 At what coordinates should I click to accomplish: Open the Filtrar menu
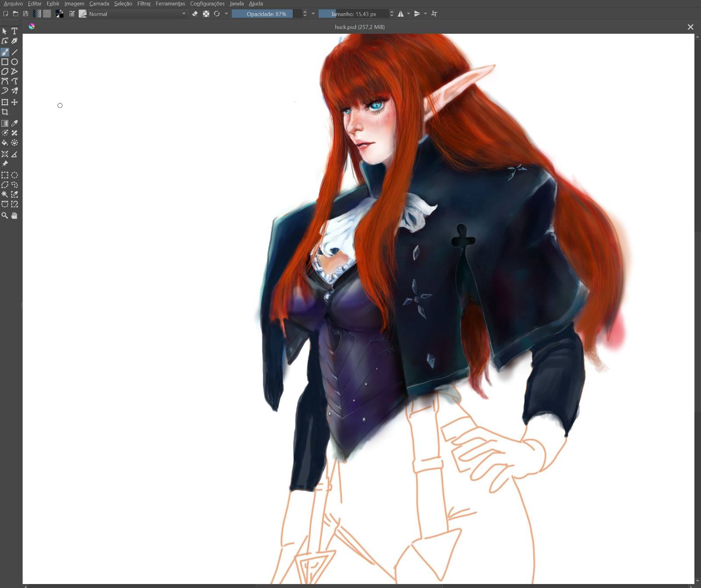144,4
